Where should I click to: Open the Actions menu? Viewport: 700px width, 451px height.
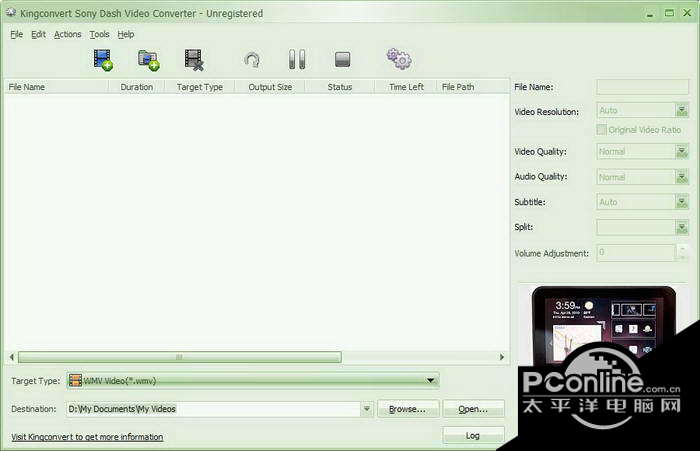(68, 34)
